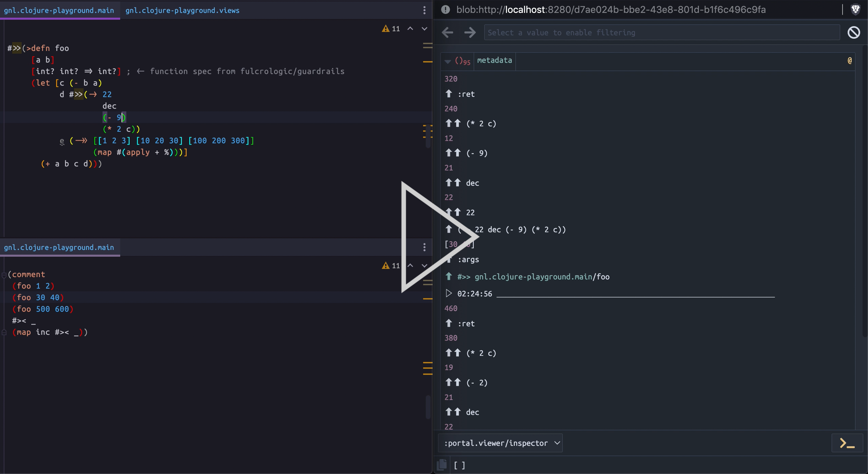Open bottom editor tab options menu
This screenshot has width=868, height=474.
[x=424, y=247]
